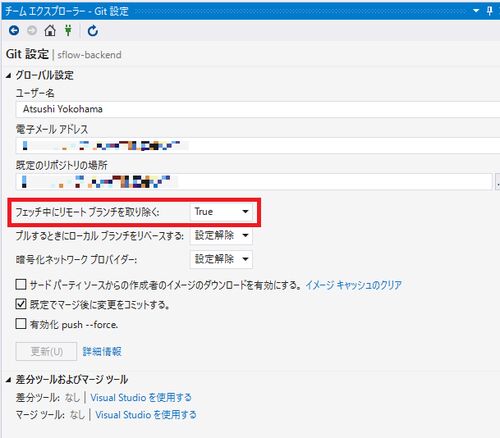Enable the 有効化 push --force checkbox

pos(21,324)
